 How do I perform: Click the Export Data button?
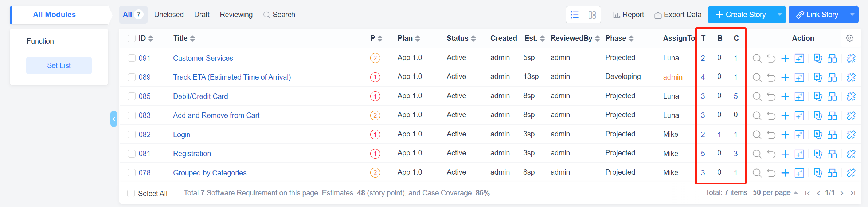(678, 15)
